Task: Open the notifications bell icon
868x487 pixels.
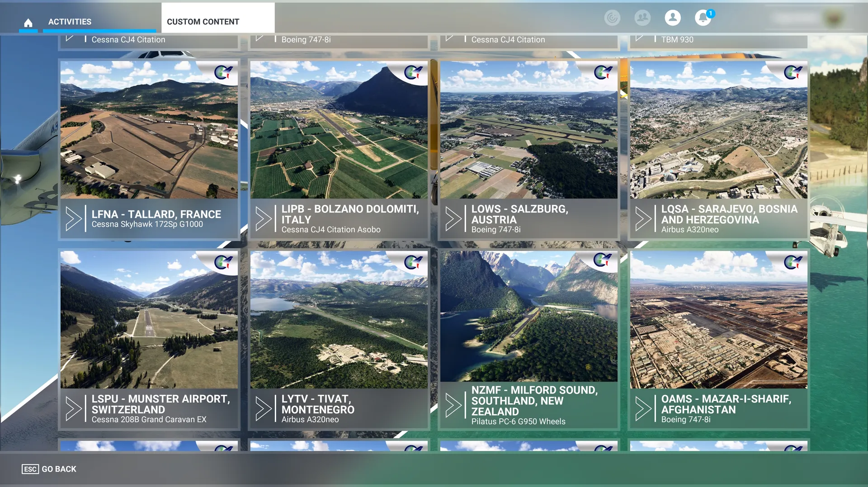Action: [x=703, y=18]
